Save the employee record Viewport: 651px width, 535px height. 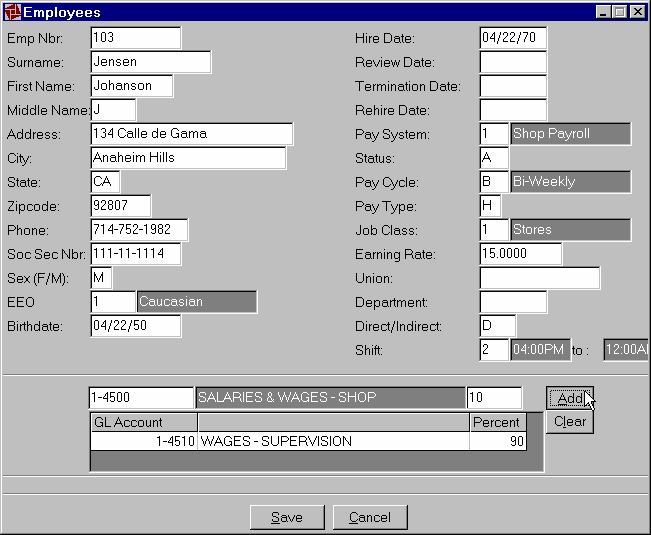(287, 517)
